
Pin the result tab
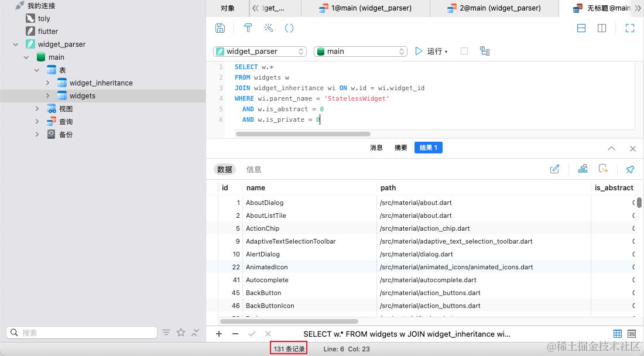tap(630, 169)
